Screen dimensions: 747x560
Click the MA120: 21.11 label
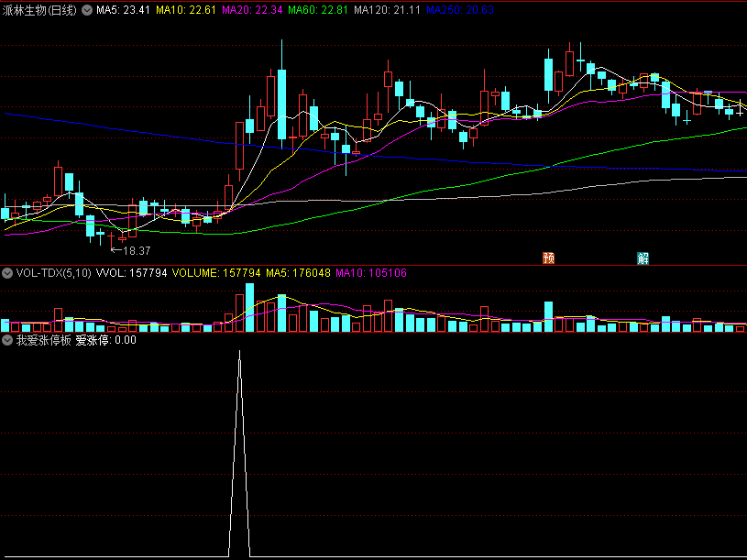click(387, 10)
